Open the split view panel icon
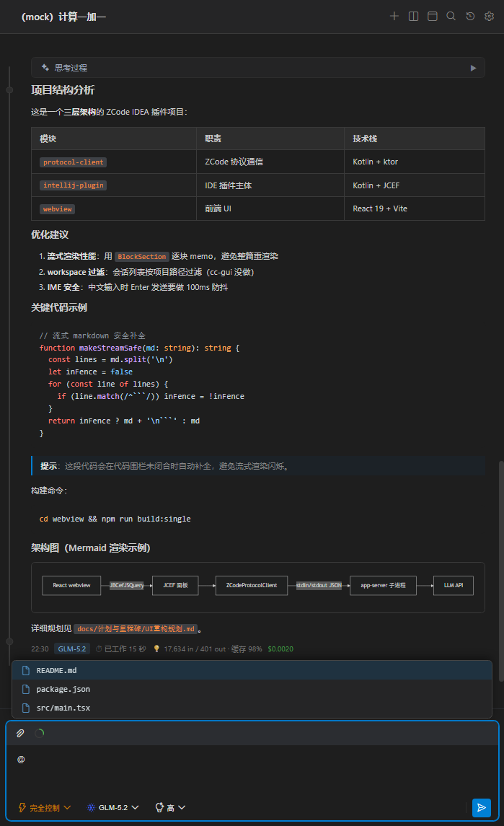This screenshot has height=826, width=504. pos(413,17)
